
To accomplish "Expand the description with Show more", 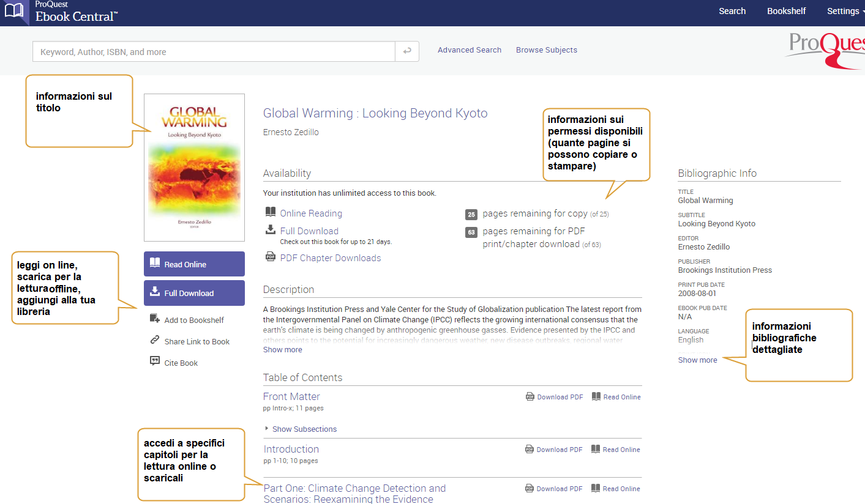I will [282, 350].
